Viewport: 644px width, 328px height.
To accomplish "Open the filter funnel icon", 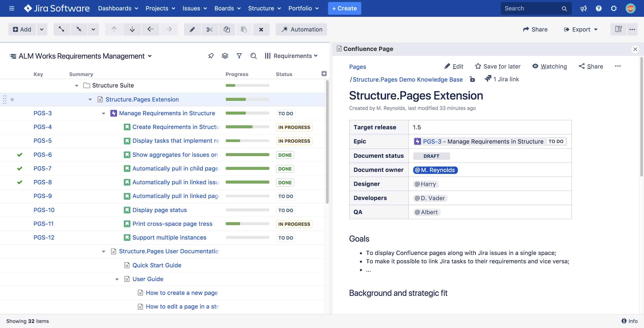I will [239, 56].
